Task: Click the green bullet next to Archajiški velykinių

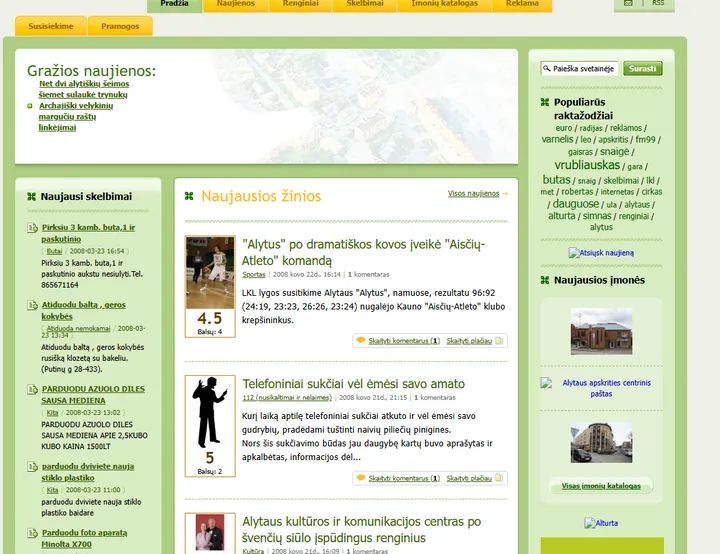Action: click(30, 106)
